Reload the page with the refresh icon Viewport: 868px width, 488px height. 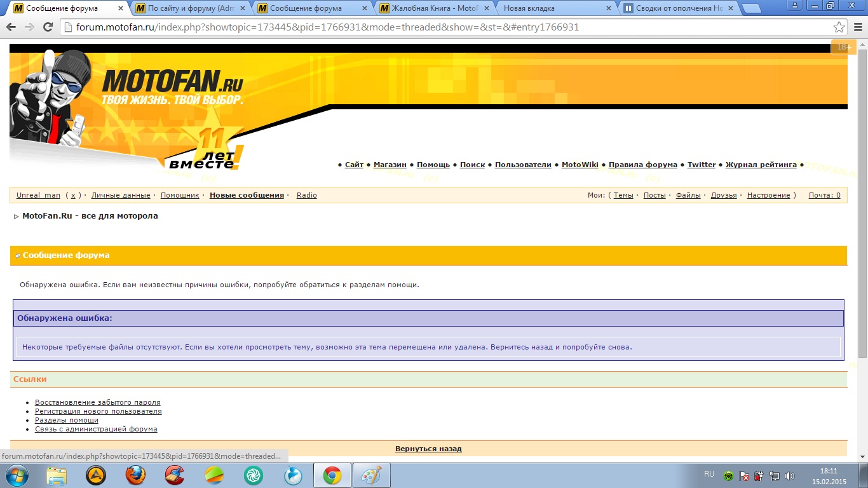48,27
